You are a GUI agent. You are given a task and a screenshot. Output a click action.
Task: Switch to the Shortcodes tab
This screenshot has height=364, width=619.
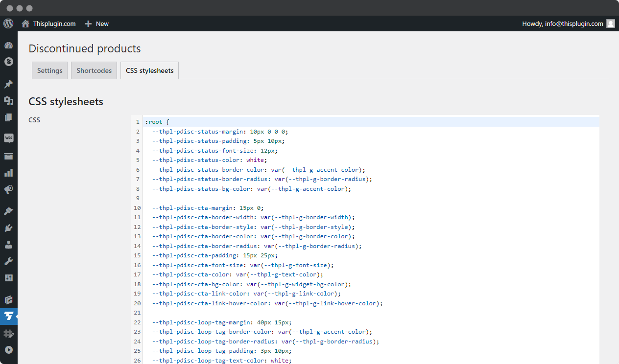click(x=94, y=70)
